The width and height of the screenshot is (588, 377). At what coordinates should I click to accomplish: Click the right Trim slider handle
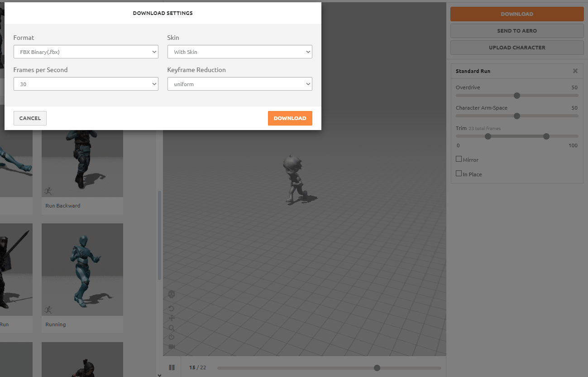(x=546, y=136)
